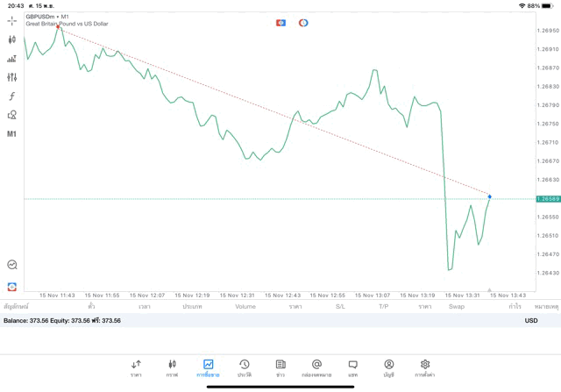Viewport: 561px width, 392px height.
Task: Sort positions by Volume column header
Action: 245,307
